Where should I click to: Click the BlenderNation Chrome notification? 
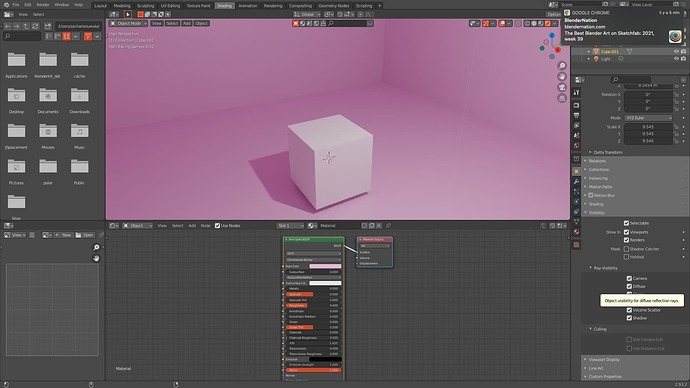point(624,26)
